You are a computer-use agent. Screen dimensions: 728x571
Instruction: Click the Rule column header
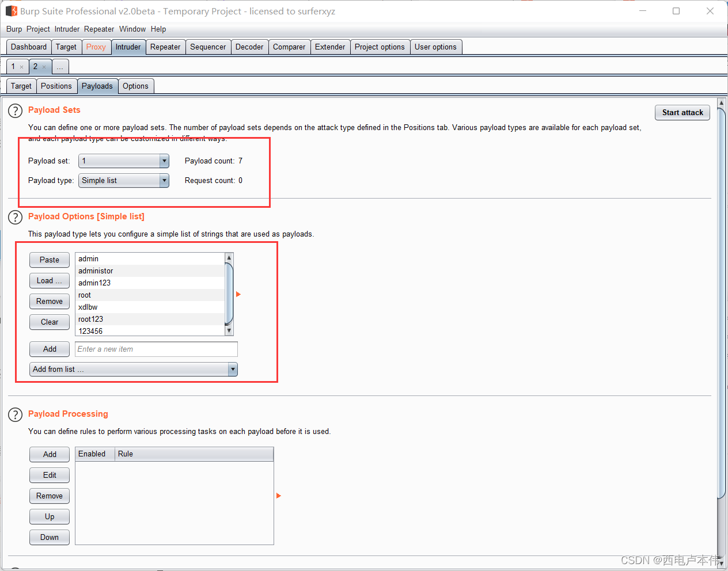[194, 454]
